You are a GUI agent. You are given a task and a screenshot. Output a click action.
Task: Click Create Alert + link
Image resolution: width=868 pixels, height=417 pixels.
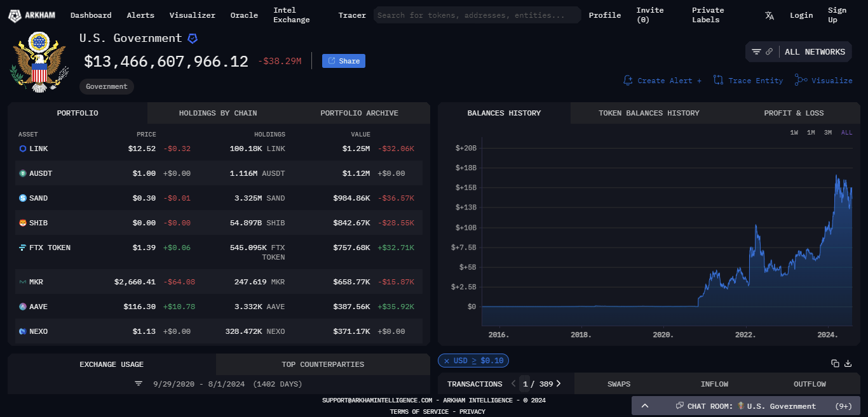663,81
